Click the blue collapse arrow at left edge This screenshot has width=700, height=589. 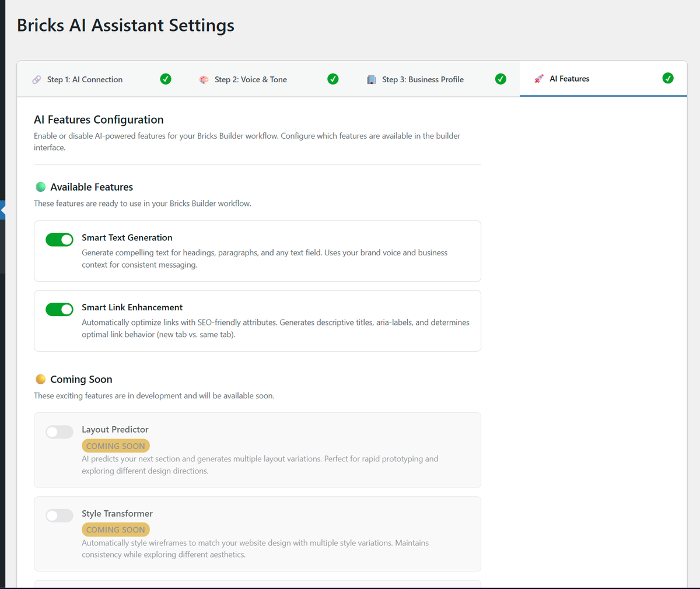2,210
